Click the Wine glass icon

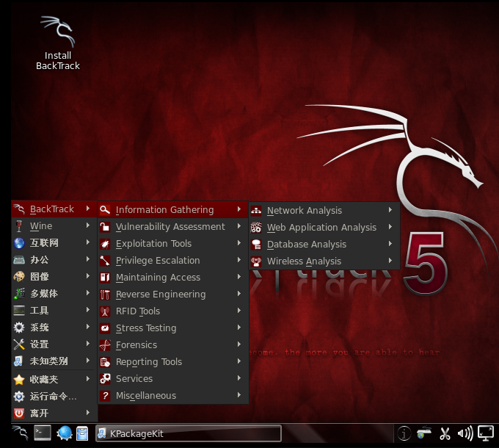(x=19, y=226)
